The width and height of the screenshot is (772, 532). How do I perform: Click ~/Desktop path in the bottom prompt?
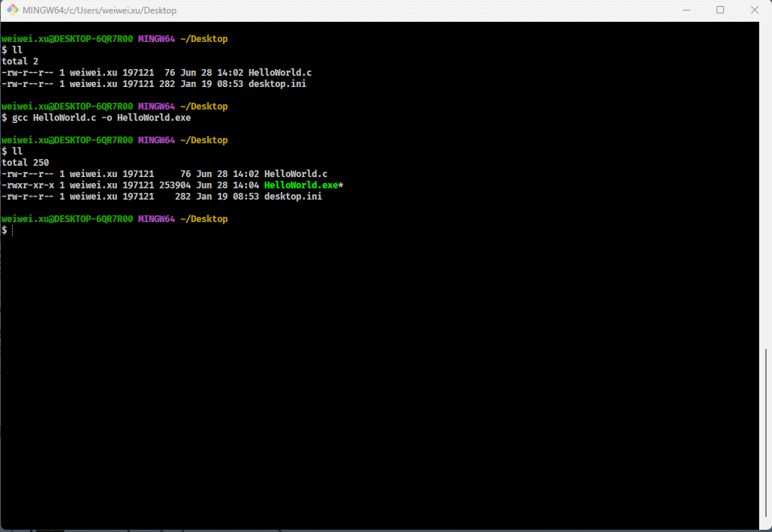tap(204, 219)
